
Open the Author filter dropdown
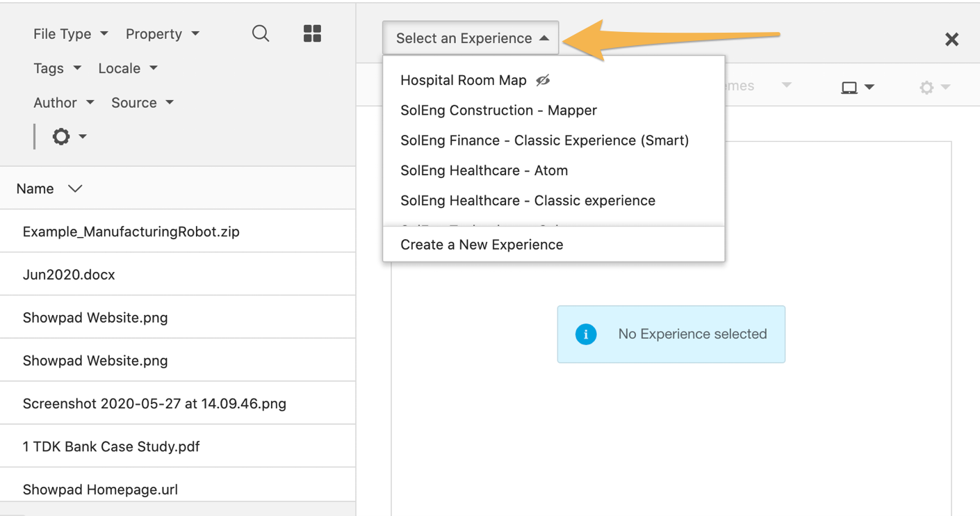coord(63,102)
